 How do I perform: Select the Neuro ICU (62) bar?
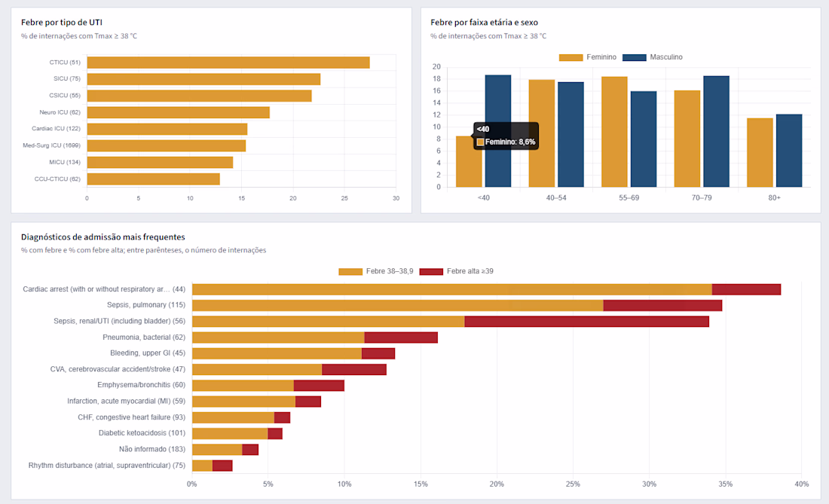178,112
